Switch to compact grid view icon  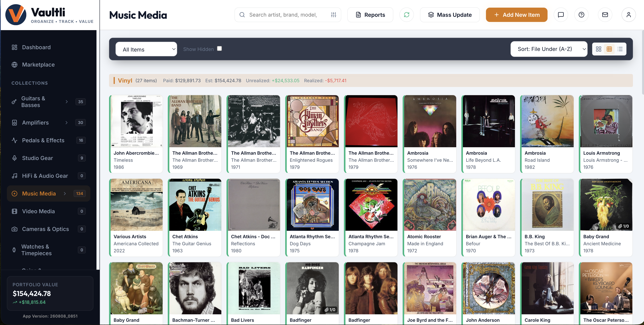pos(609,49)
